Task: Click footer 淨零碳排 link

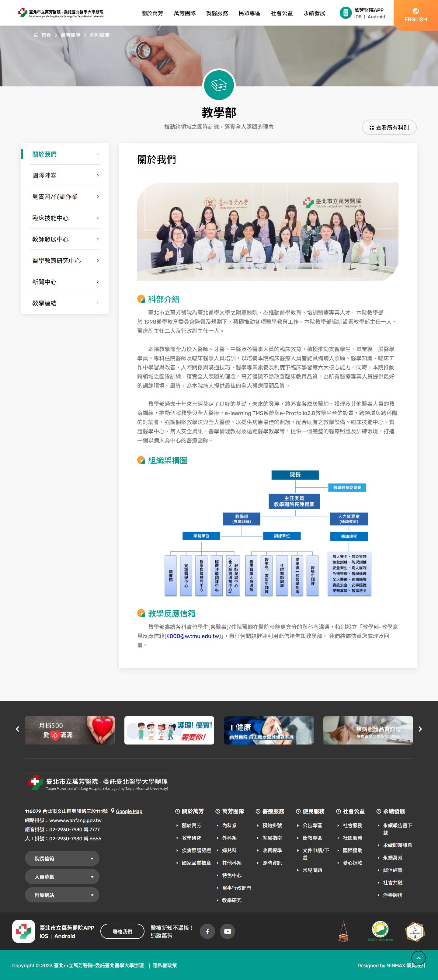Action: (393, 895)
